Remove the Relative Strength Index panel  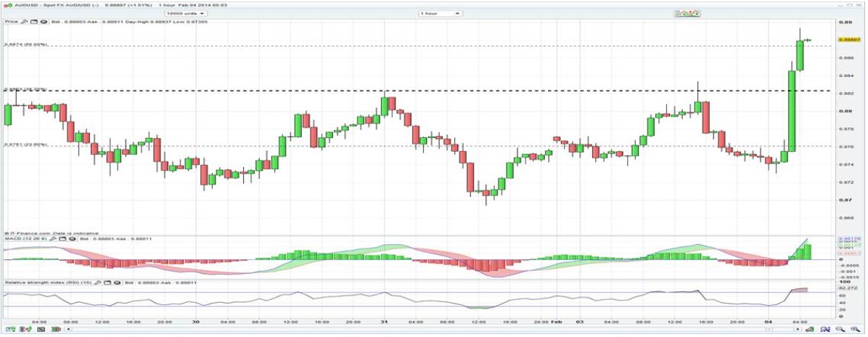[117, 283]
